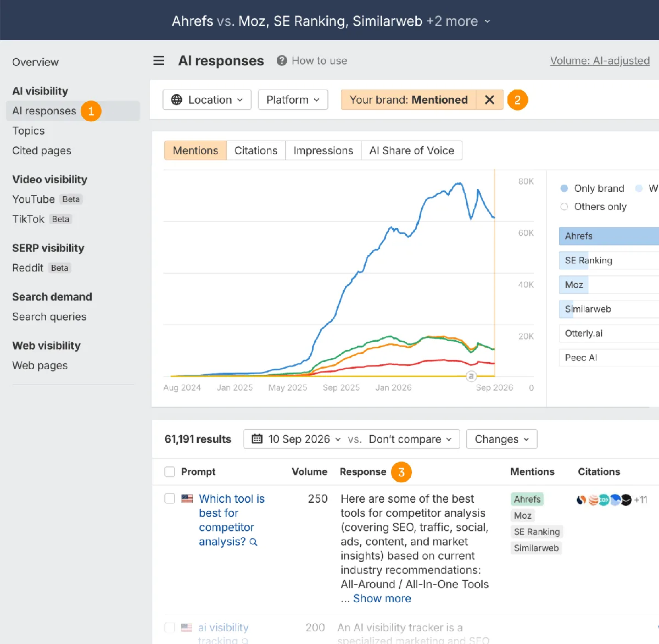This screenshot has height=644, width=659.
Task: Click the SE Ranking mention tag in the first row
Action: point(537,532)
